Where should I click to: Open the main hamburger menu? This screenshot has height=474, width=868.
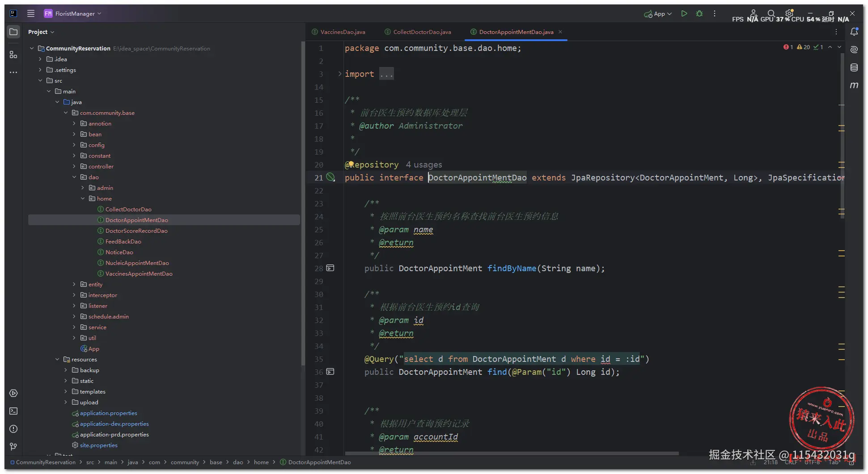click(31, 13)
